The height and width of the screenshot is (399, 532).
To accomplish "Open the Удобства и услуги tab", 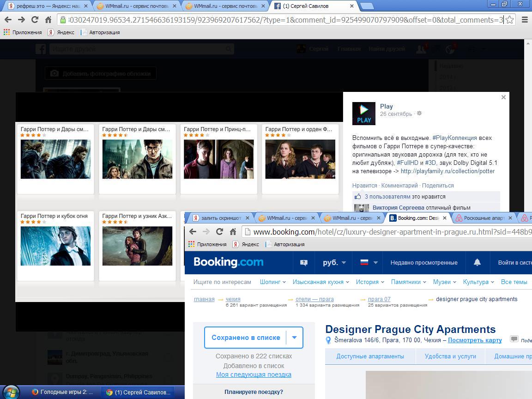I will (450, 356).
